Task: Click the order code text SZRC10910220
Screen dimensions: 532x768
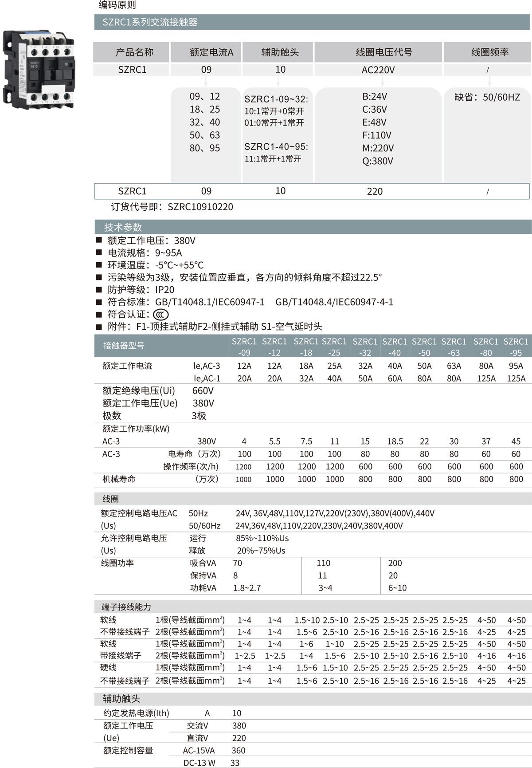Action: click(x=200, y=207)
